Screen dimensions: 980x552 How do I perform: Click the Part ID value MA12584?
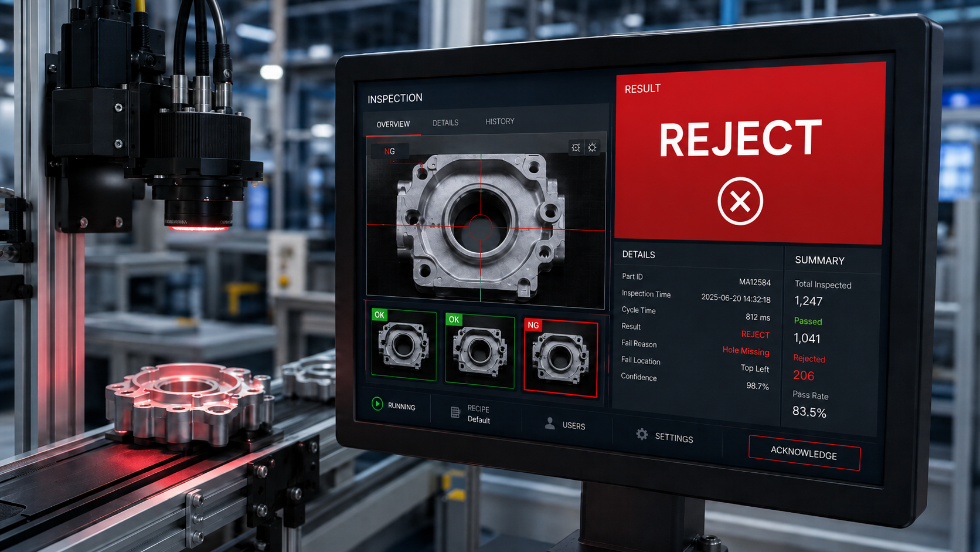click(x=755, y=282)
